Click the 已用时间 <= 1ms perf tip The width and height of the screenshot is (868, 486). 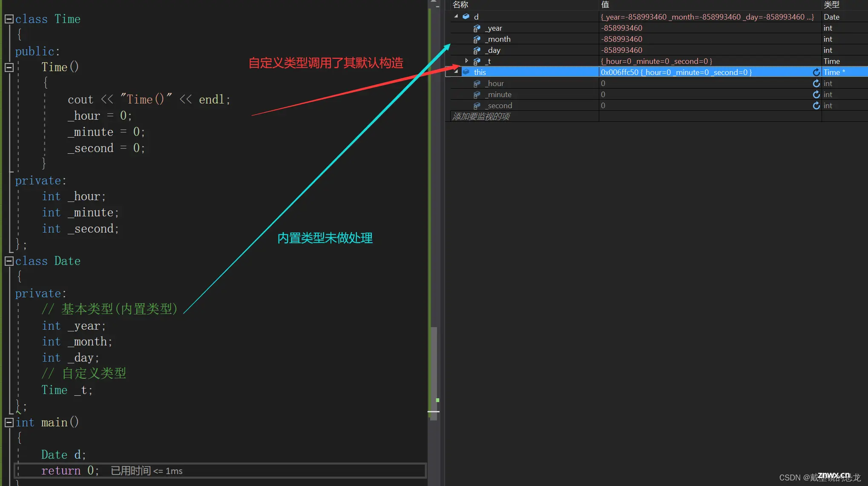click(147, 471)
